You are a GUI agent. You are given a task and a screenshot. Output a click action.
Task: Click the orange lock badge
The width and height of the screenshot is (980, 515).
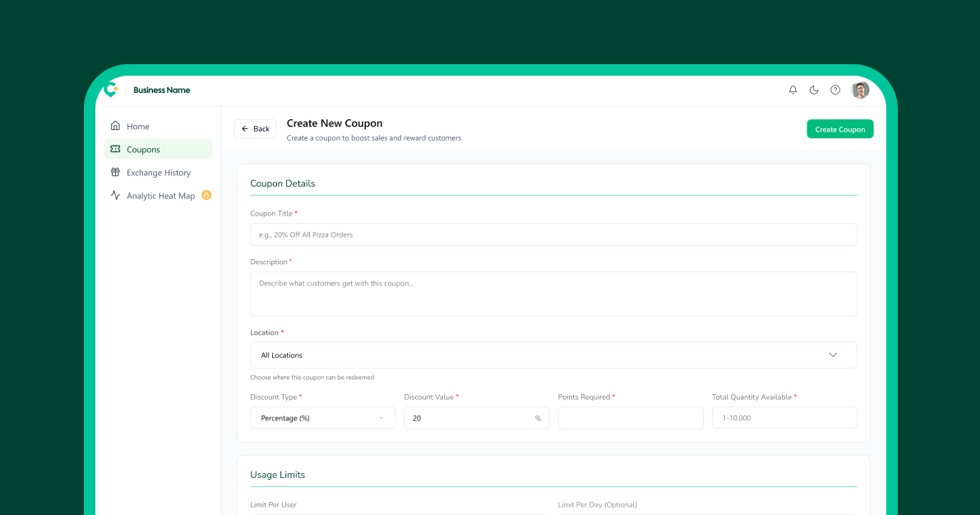206,195
